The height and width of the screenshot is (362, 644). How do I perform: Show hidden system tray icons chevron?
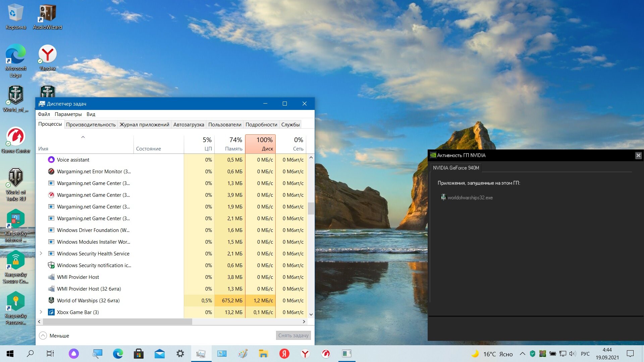coord(522,354)
